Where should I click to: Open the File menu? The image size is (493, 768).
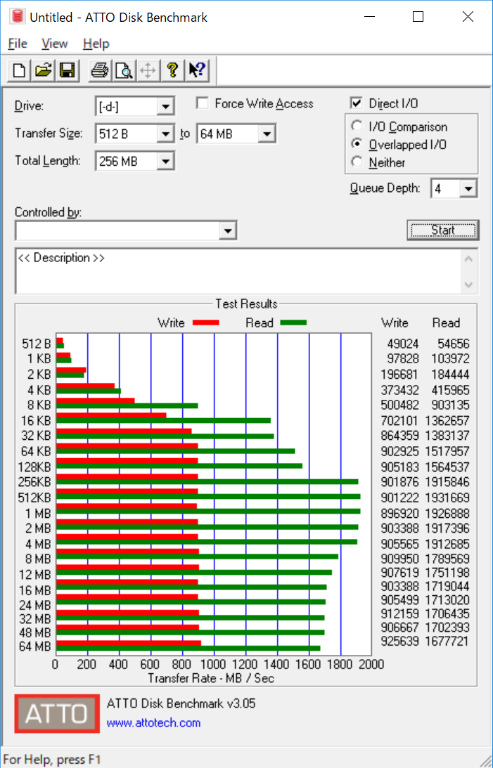[17, 44]
